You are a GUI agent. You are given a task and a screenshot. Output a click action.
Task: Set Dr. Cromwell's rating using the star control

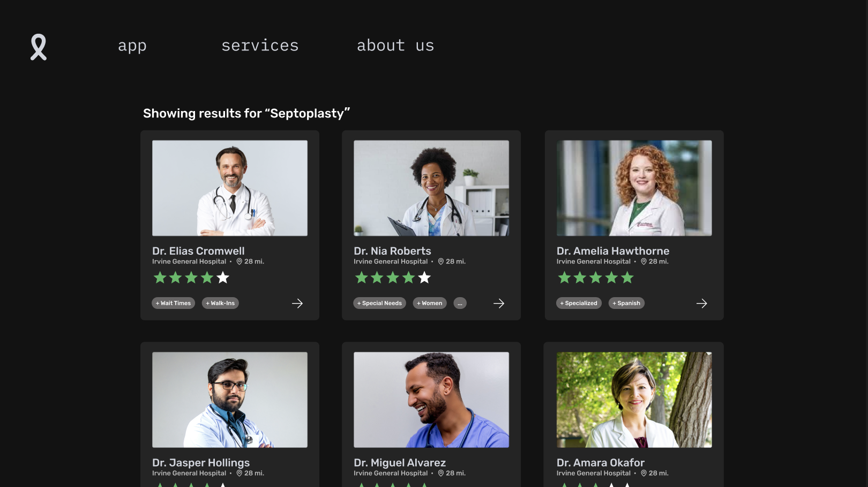[x=191, y=278]
